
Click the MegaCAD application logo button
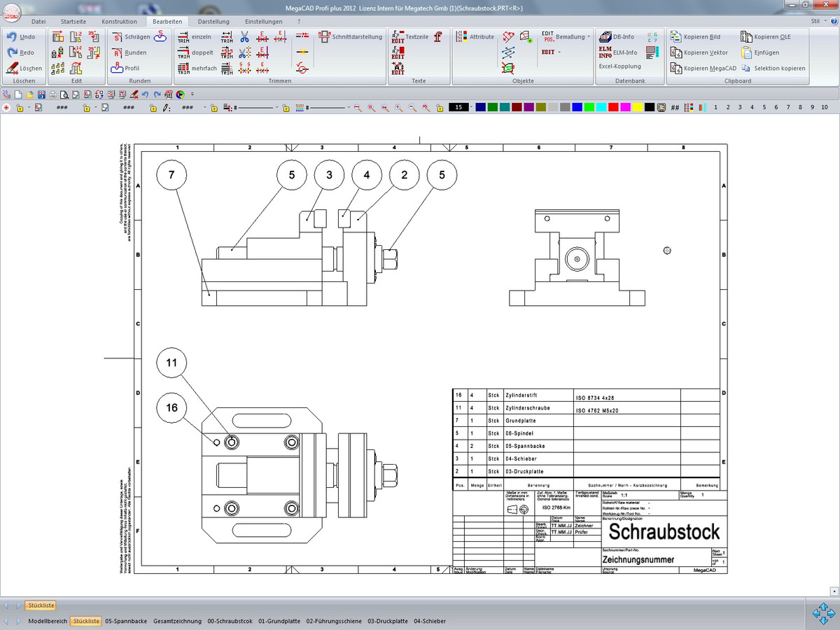click(11, 11)
